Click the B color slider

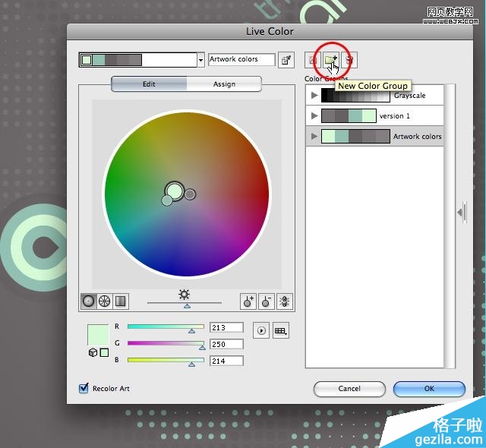166,360
